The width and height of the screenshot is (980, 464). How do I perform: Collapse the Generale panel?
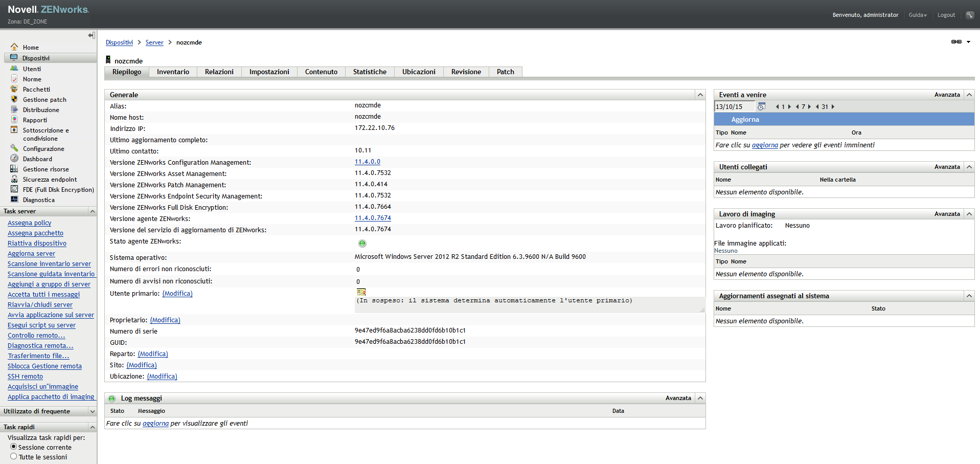click(700, 95)
